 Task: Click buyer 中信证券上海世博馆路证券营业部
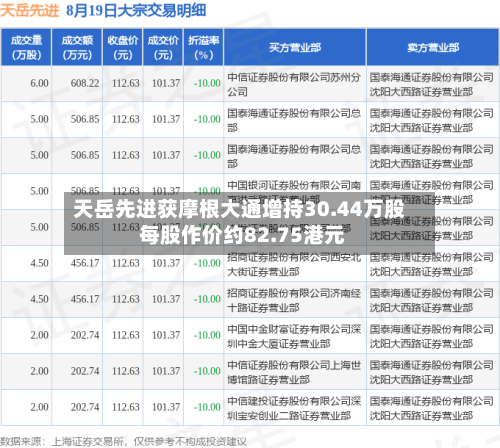click(294, 372)
